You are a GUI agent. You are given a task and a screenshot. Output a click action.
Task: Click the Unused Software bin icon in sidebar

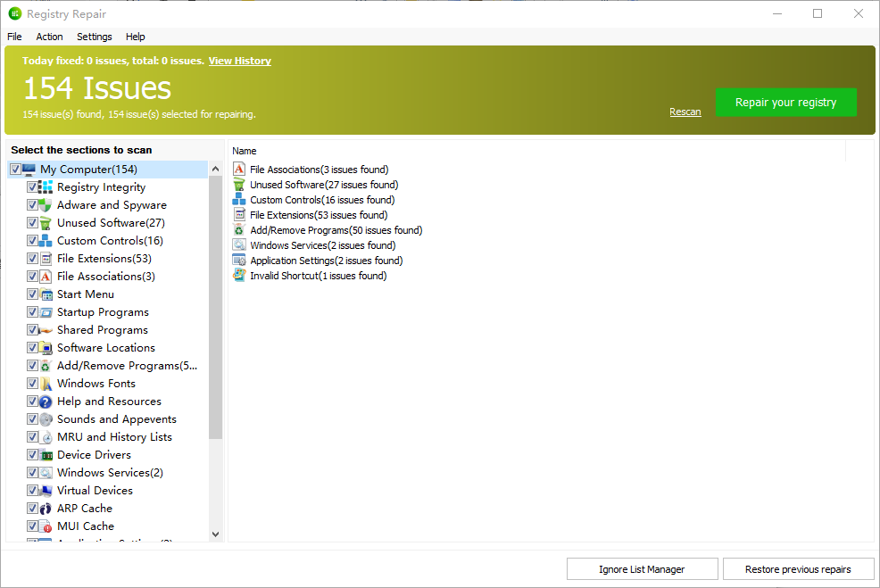[x=46, y=223]
